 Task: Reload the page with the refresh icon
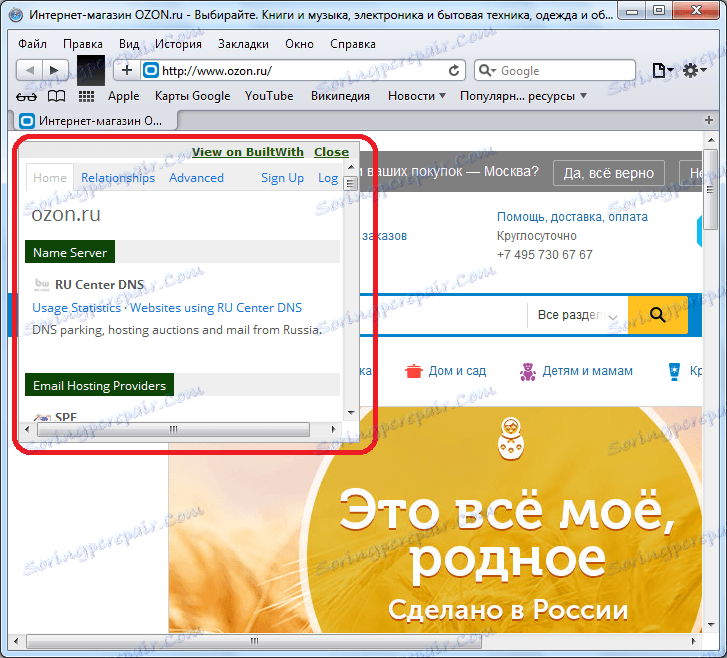click(454, 70)
